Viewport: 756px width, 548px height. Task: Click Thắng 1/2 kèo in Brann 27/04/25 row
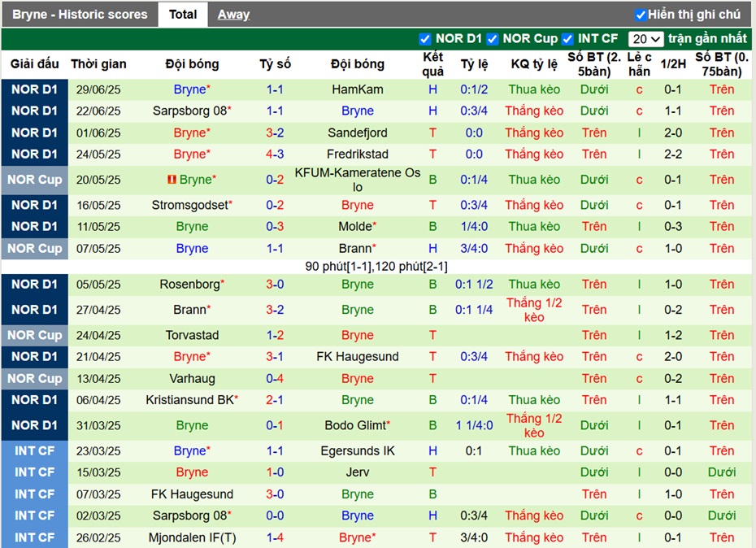pos(534,310)
